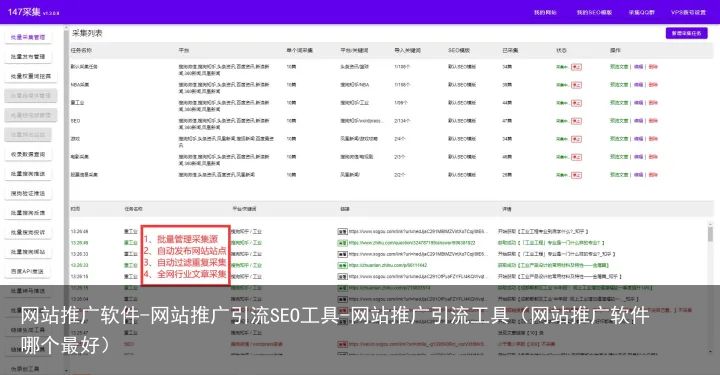
Task: Click the 重工业 task name in list
Action: point(77,102)
